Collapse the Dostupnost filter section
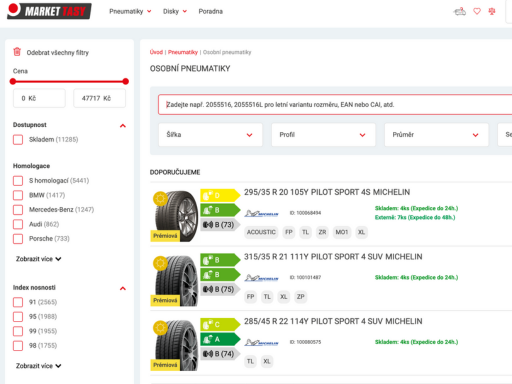 point(123,126)
